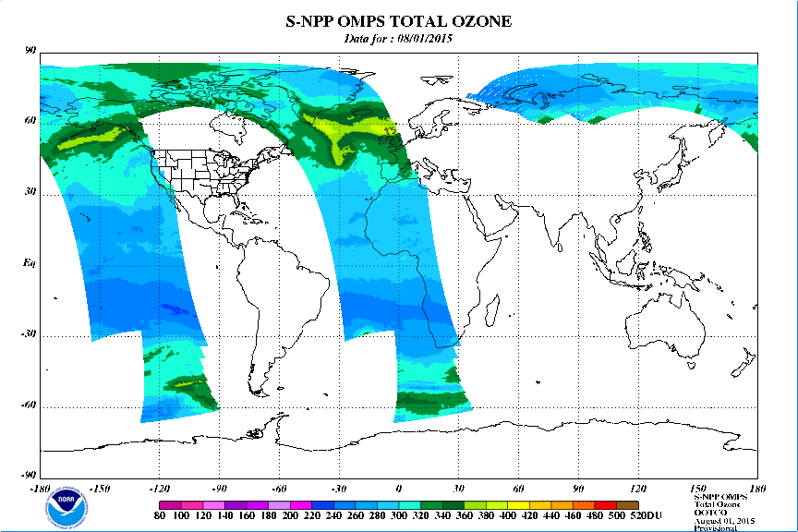Click latitude axis label '30' on the left
Image resolution: width=798 pixels, height=532 pixels.
(30, 192)
